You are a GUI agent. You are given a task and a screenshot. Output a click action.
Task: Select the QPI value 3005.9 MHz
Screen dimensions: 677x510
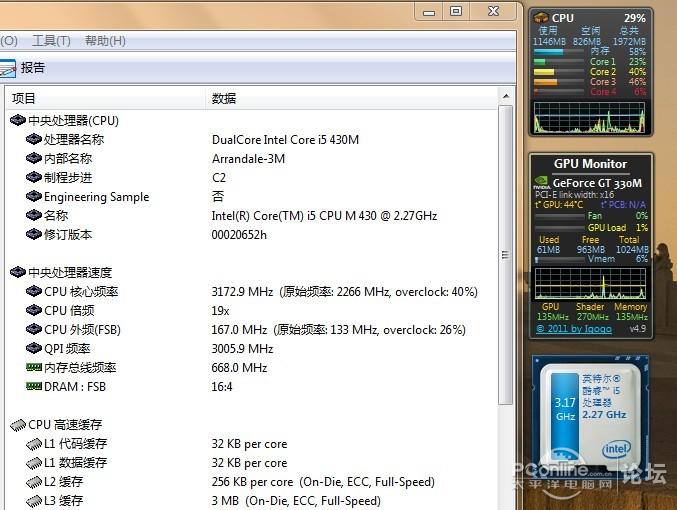tap(242, 348)
